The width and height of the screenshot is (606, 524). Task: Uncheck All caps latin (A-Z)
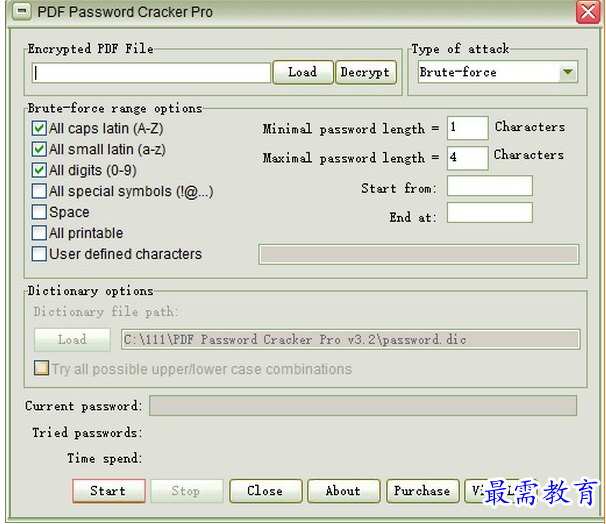tap(39, 128)
